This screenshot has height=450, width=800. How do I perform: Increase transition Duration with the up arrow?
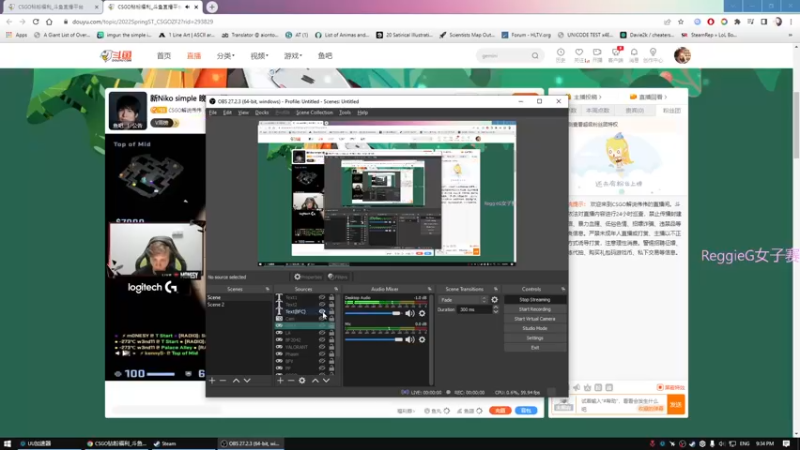495,308
